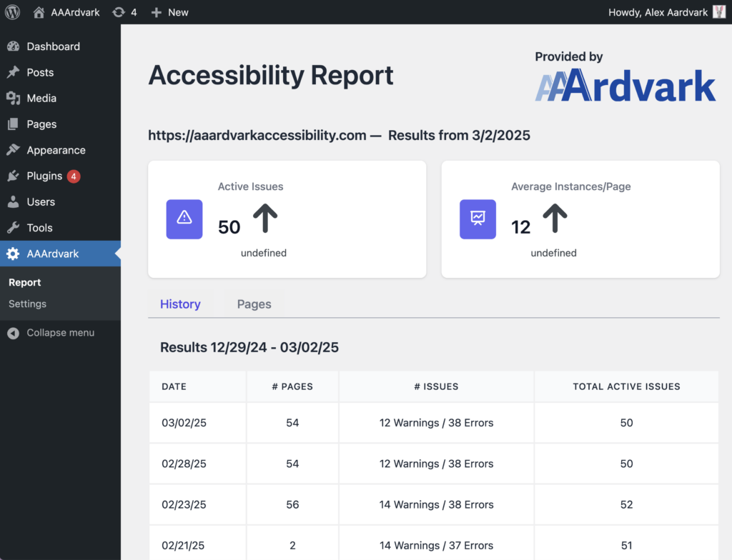The height and width of the screenshot is (560, 732).
Task: Open the updates icon showing 4
Action: pyautogui.click(x=119, y=12)
